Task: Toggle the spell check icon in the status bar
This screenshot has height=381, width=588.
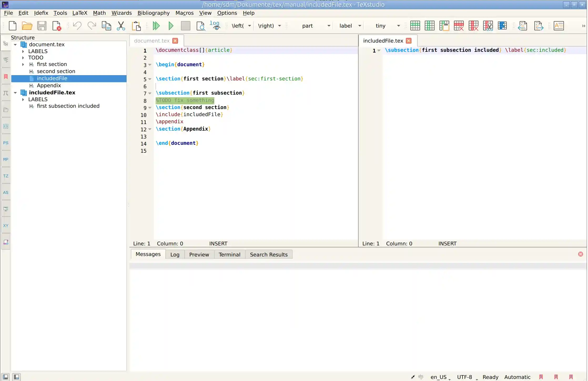Action: click(x=421, y=377)
